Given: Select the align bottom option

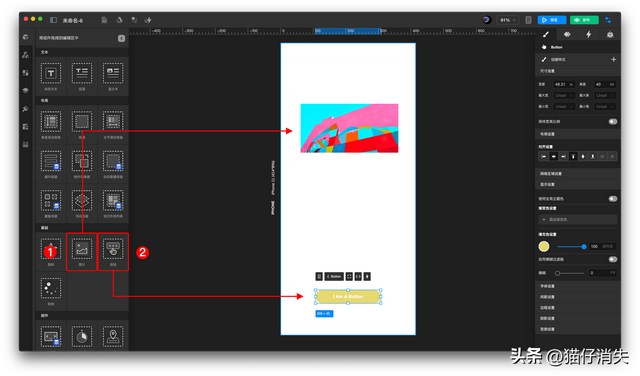Looking at the screenshot, I should [x=593, y=156].
